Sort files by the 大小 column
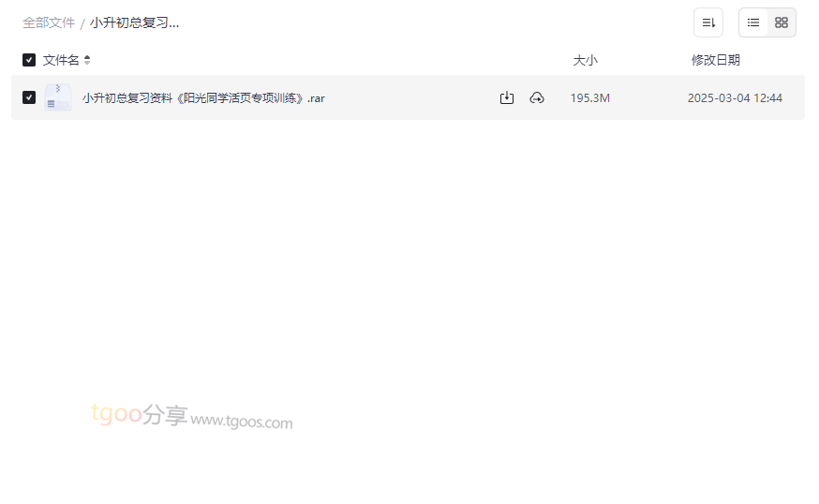 pos(585,60)
